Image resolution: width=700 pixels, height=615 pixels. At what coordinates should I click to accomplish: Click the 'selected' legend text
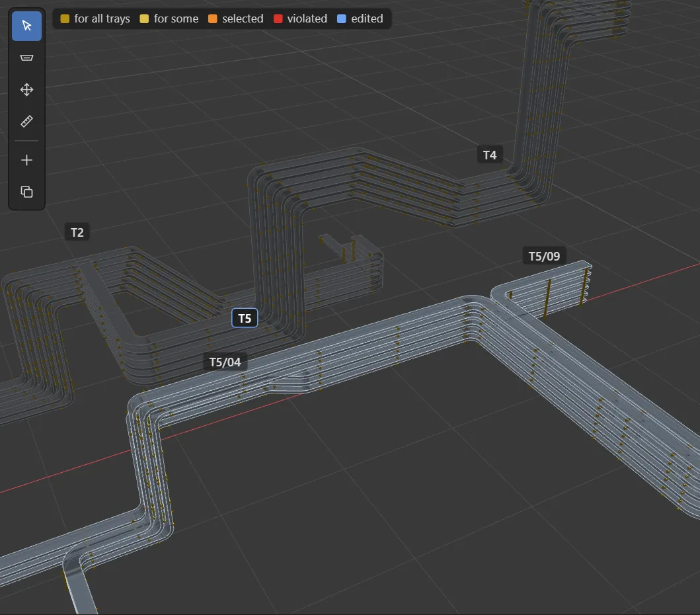tap(243, 19)
